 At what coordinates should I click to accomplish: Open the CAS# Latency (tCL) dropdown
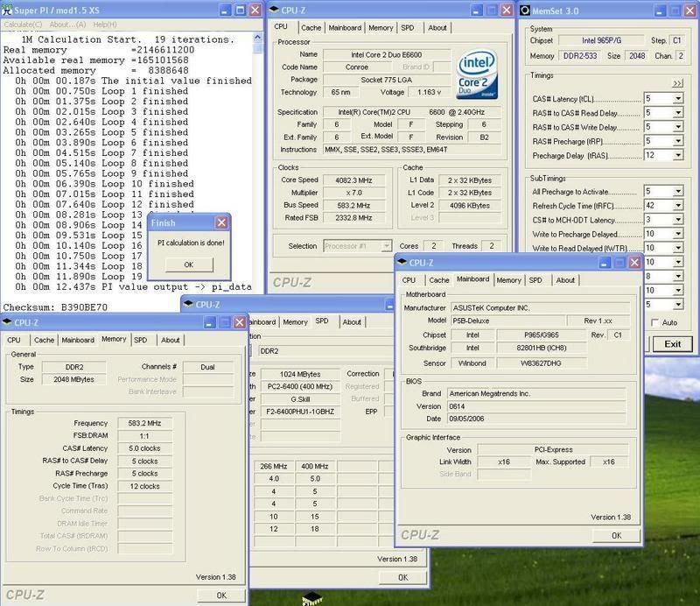click(x=678, y=98)
